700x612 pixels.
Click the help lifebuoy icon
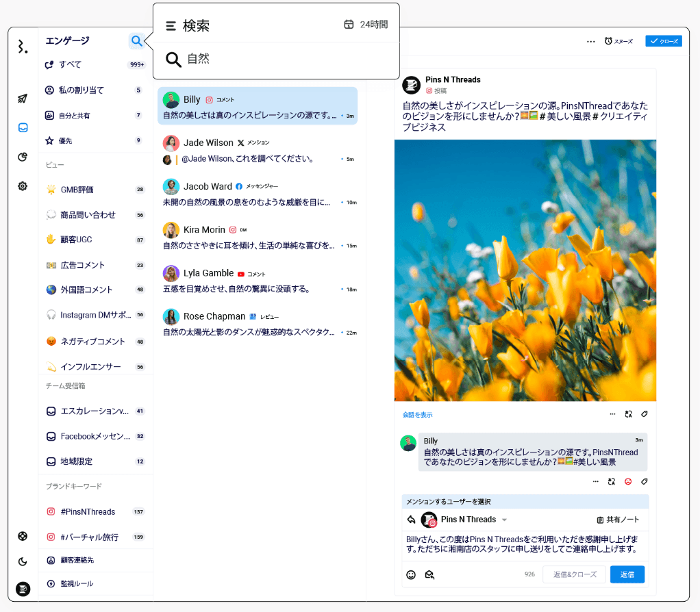(23, 536)
